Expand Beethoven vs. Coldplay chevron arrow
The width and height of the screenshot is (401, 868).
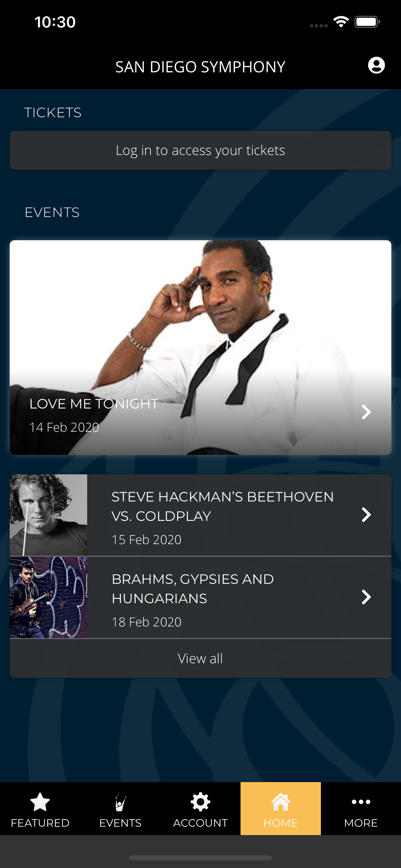366,514
